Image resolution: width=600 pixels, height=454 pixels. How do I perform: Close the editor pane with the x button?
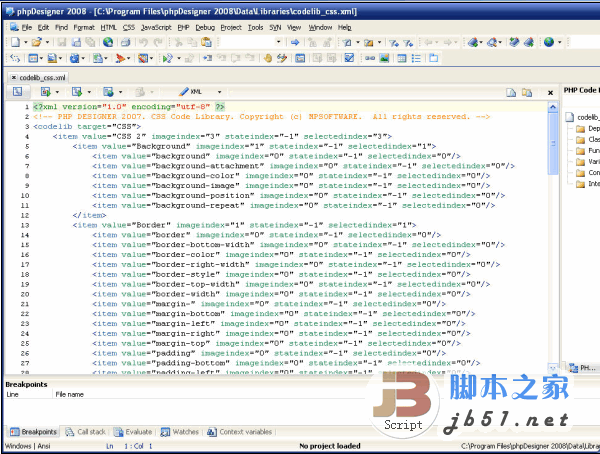(x=550, y=93)
